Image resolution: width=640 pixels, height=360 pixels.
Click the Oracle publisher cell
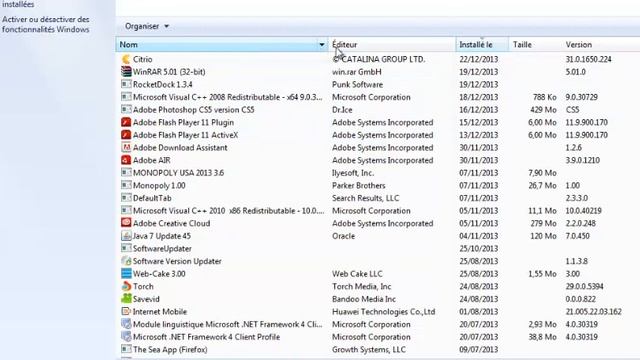tap(343, 236)
